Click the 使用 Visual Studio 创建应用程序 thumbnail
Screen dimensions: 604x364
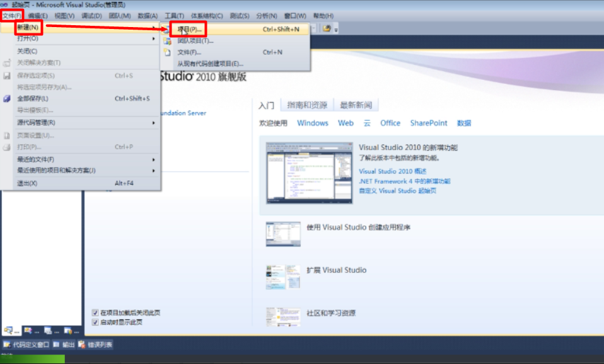coord(283,234)
